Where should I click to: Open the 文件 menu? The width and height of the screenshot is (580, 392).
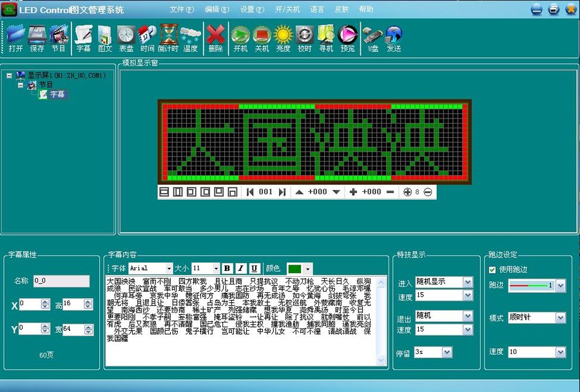coord(181,10)
